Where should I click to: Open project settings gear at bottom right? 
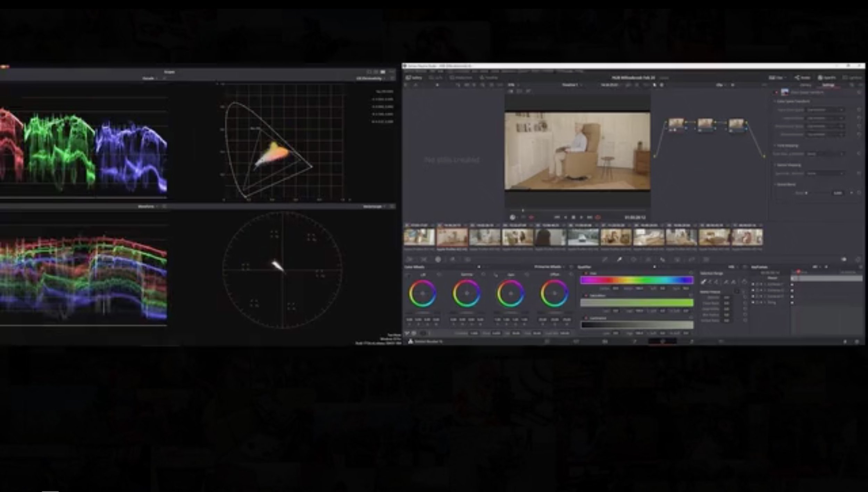857,342
